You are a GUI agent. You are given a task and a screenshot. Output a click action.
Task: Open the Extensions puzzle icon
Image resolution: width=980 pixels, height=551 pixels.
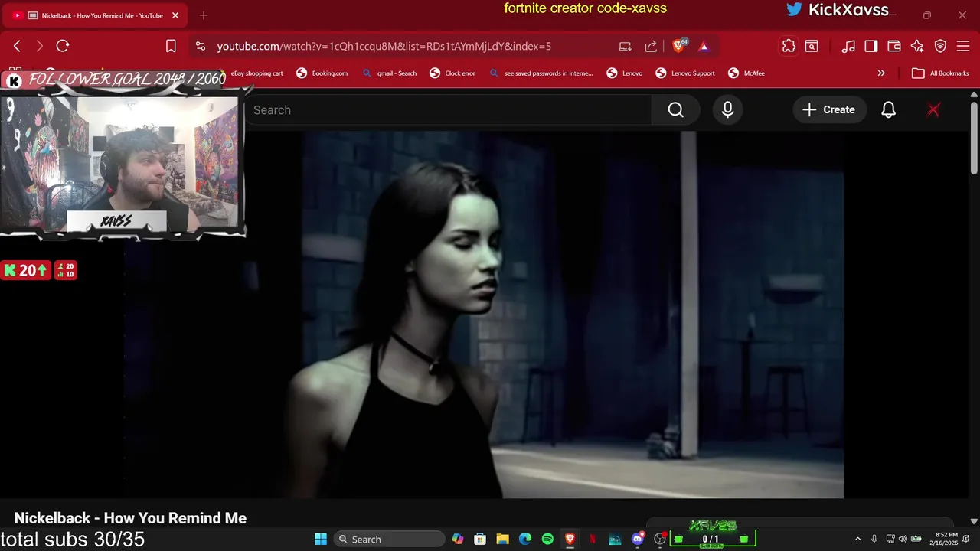click(789, 46)
